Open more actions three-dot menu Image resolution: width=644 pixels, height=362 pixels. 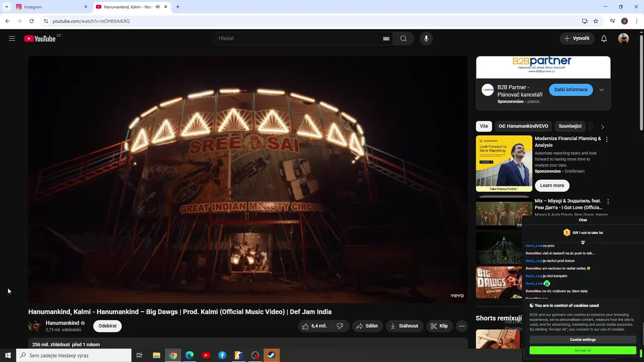pos(462,326)
